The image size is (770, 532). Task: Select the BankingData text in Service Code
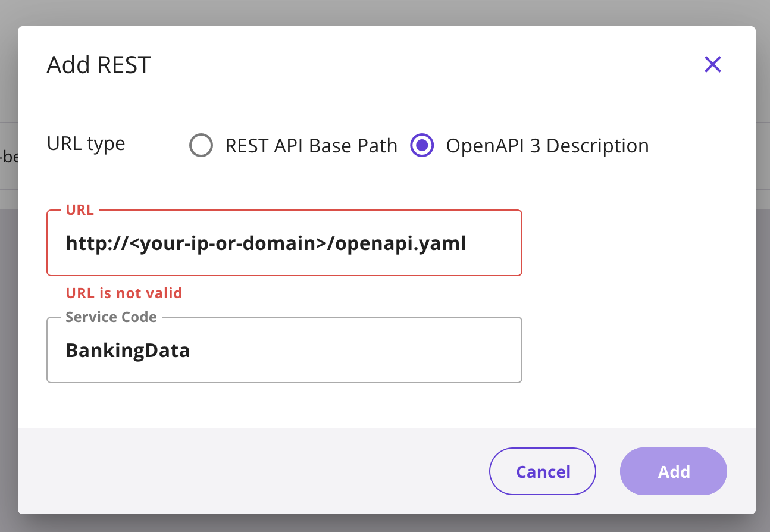(128, 351)
